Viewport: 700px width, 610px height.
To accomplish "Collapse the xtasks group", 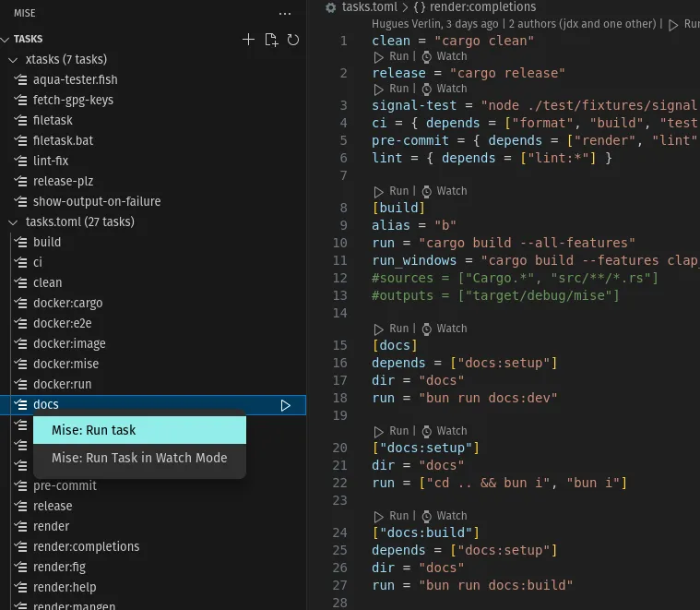I will click(13, 60).
